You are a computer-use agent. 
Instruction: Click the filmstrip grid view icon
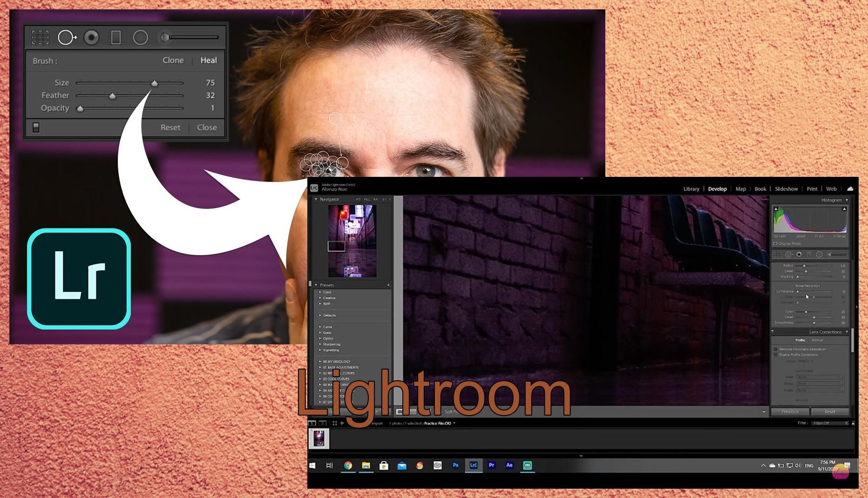pyautogui.click(x=334, y=423)
